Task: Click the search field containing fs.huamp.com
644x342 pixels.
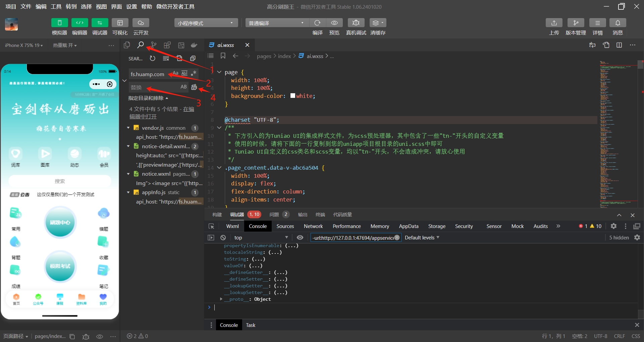Action: tap(151, 74)
